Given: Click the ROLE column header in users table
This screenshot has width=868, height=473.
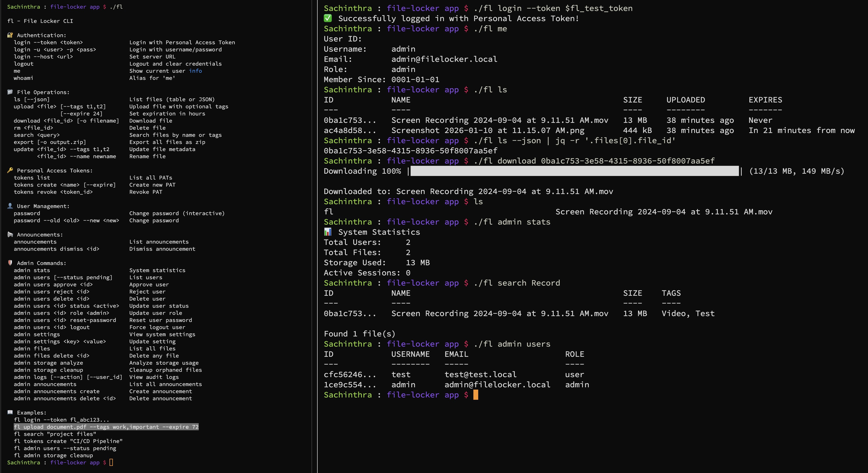Looking at the screenshot, I should click(x=575, y=354).
